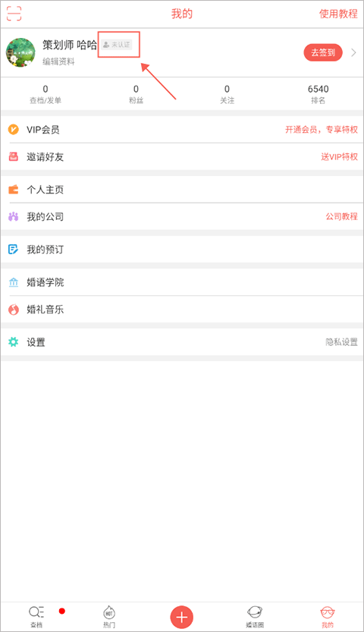Viewport: 364px width, 632px height.
Task: Switch to the 热门 bottom tab
Action: [x=109, y=617]
